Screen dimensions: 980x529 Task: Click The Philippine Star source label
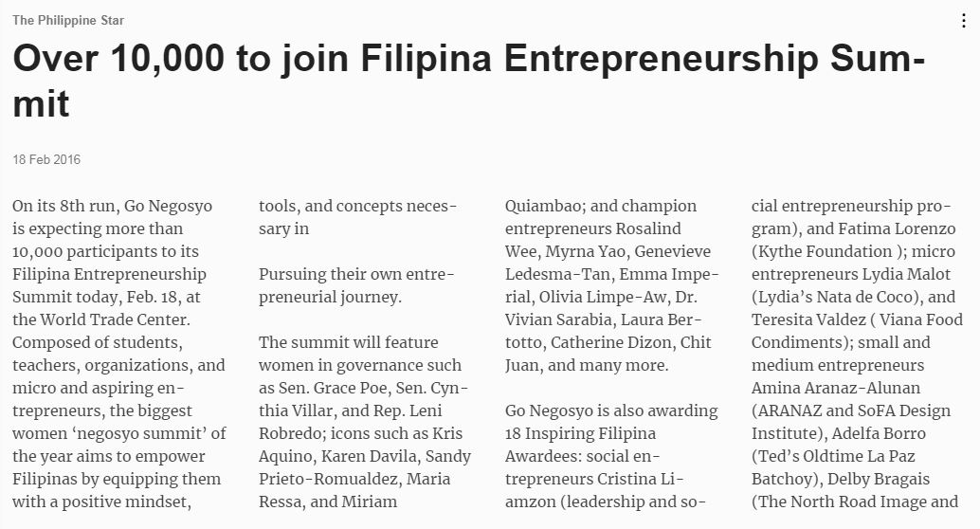click(68, 20)
